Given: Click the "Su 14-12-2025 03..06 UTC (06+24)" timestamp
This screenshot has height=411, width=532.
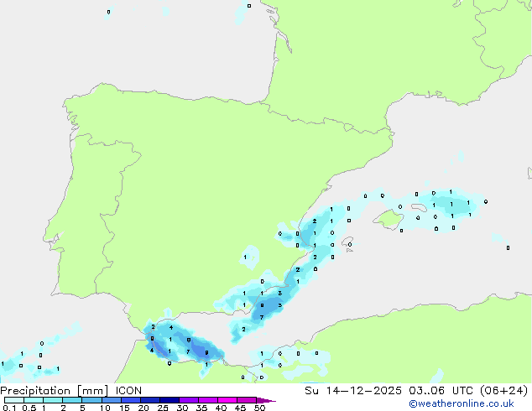Looking at the screenshot, I should (416, 391).
